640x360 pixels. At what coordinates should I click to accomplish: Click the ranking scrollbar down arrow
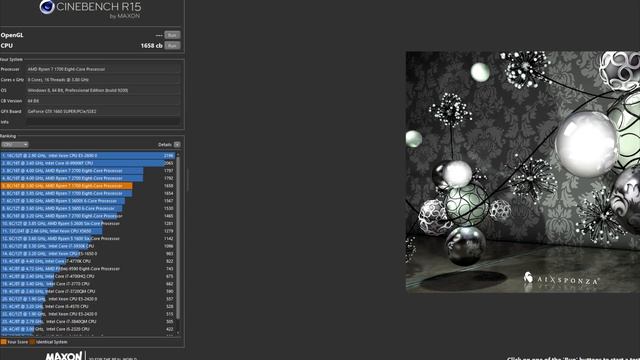point(178,333)
